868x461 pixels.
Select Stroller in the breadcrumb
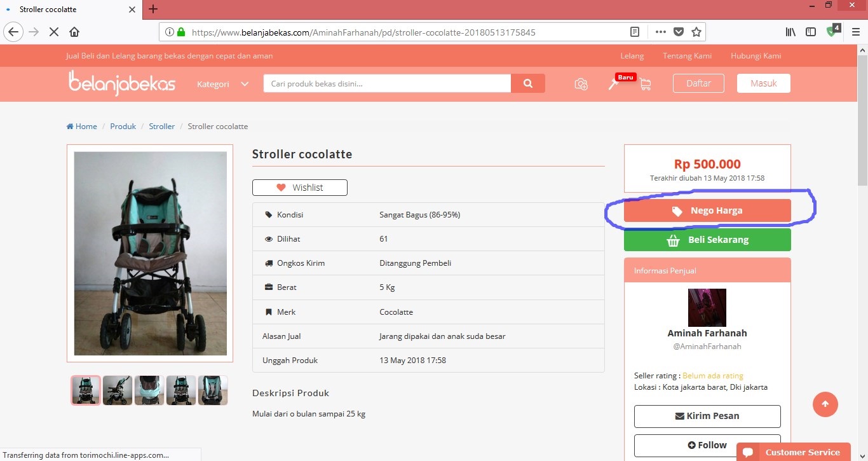(x=161, y=127)
